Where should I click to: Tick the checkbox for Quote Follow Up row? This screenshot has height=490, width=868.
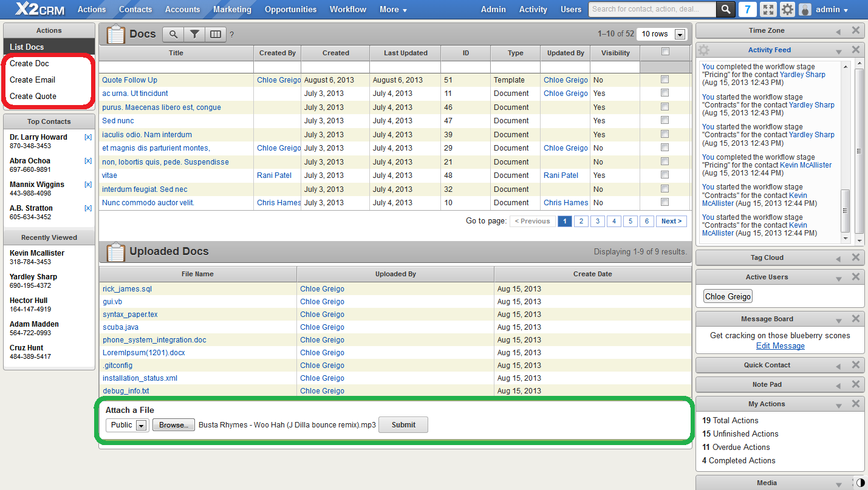(665, 80)
